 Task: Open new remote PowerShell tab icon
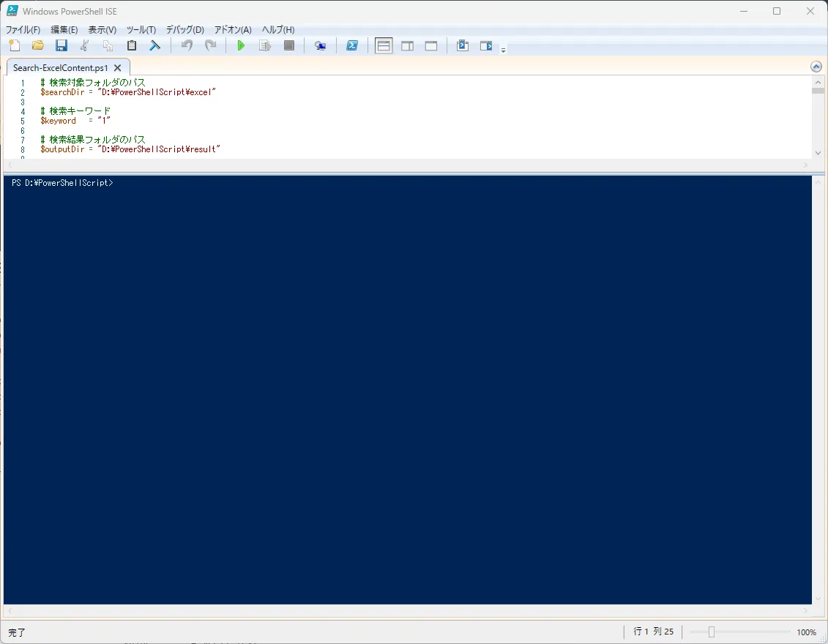(x=320, y=45)
